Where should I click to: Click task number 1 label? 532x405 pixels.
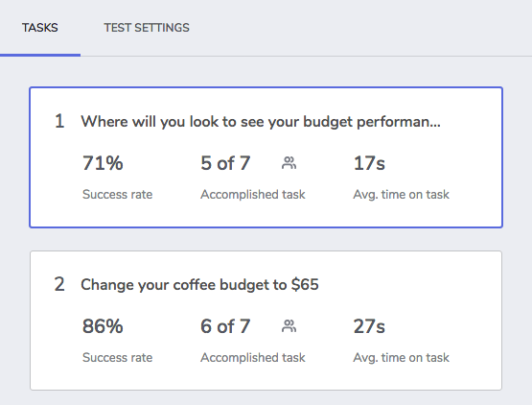click(x=59, y=121)
